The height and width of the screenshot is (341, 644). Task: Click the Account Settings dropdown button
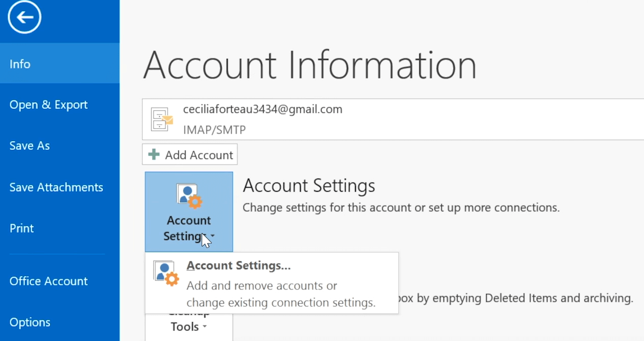click(189, 212)
